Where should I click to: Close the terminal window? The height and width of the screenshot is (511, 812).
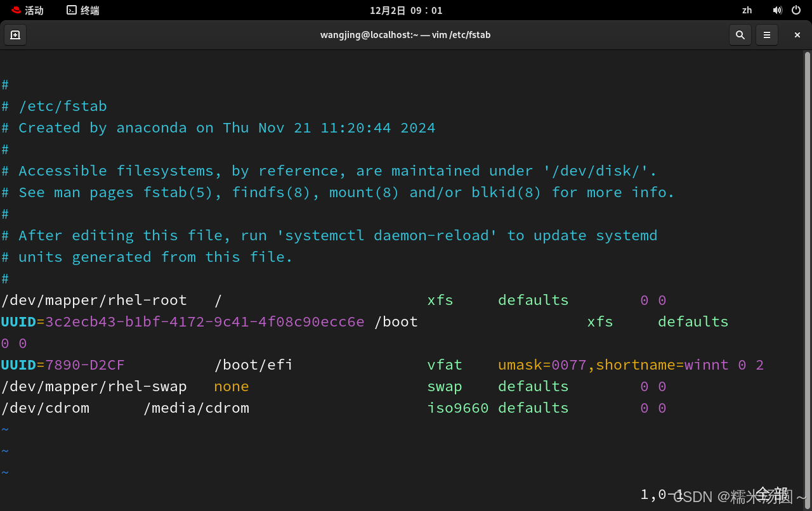(x=797, y=35)
